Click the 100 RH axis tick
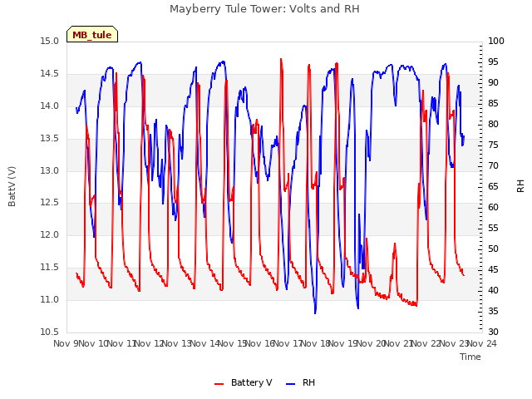Viewport: 532px width, 399px height. point(495,42)
